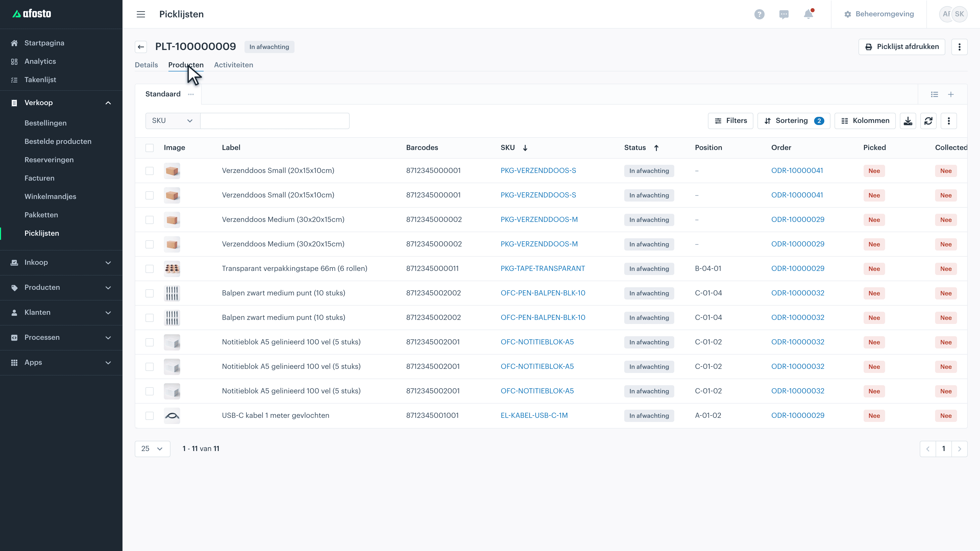Check the USB-C kabel row checkbox
Viewport: 980px width, 551px height.
tap(150, 416)
